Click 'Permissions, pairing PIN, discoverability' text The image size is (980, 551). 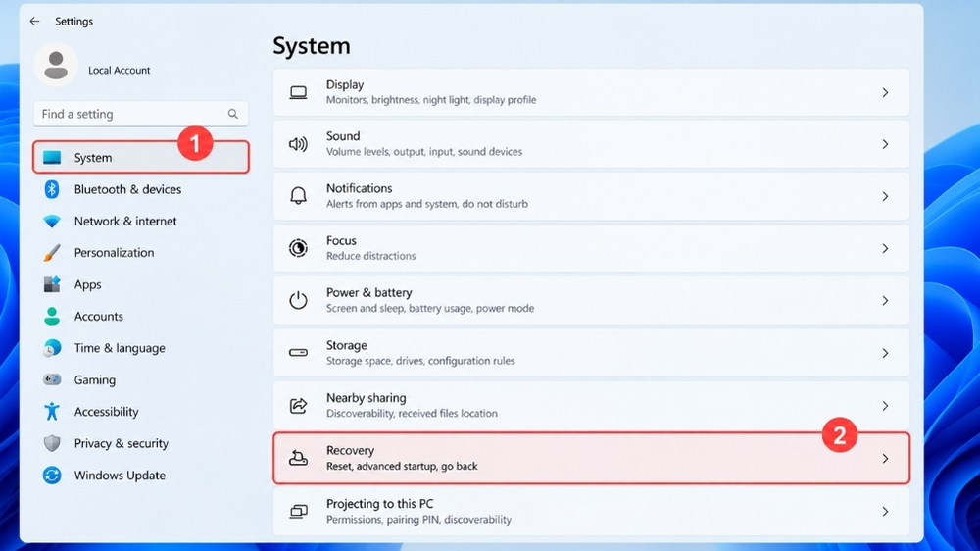point(418,520)
